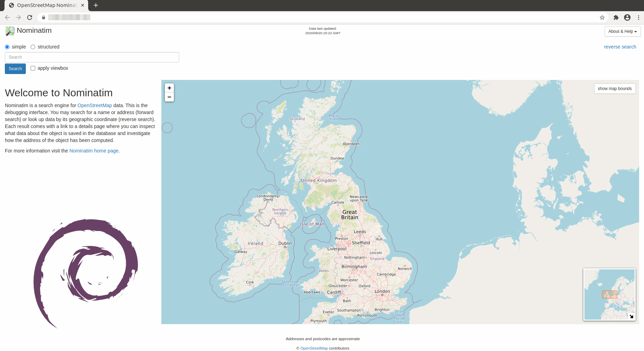The image size is (644, 351).
Task: Expand the About & Help dropdown
Action: [x=622, y=31]
